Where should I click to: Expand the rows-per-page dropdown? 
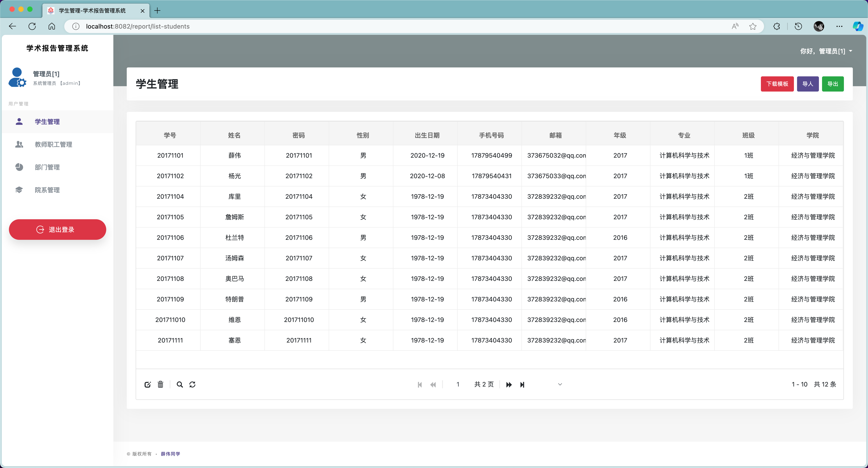pos(560,384)
